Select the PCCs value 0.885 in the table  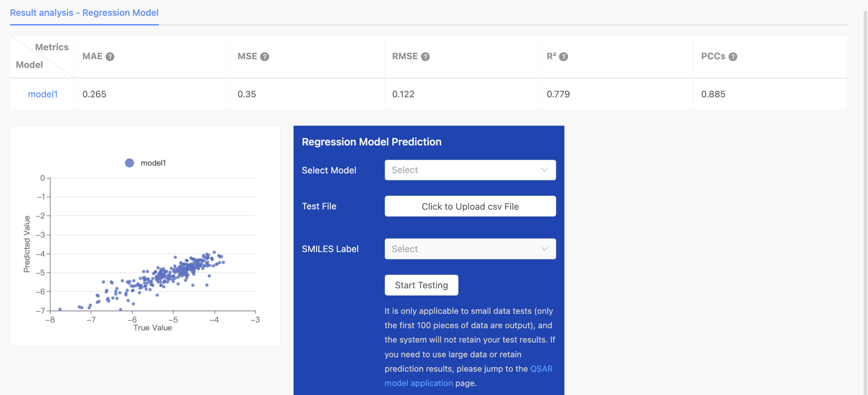pyautogui.click(x=713, y=94)
